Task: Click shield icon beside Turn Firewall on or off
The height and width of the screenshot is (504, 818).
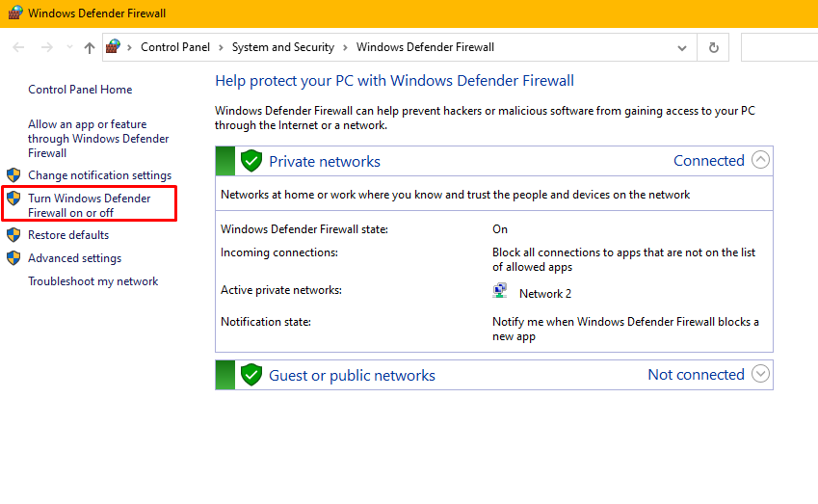Action: [13, 198]
